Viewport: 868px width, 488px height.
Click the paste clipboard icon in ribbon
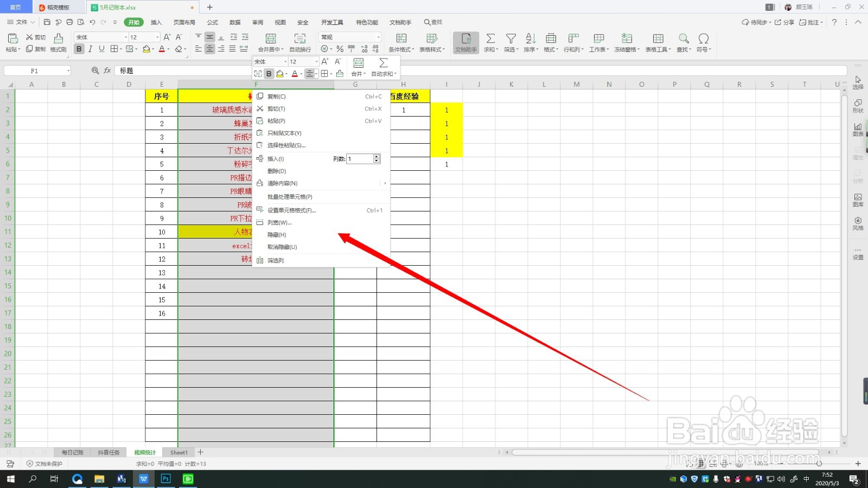tap(12, 38)
